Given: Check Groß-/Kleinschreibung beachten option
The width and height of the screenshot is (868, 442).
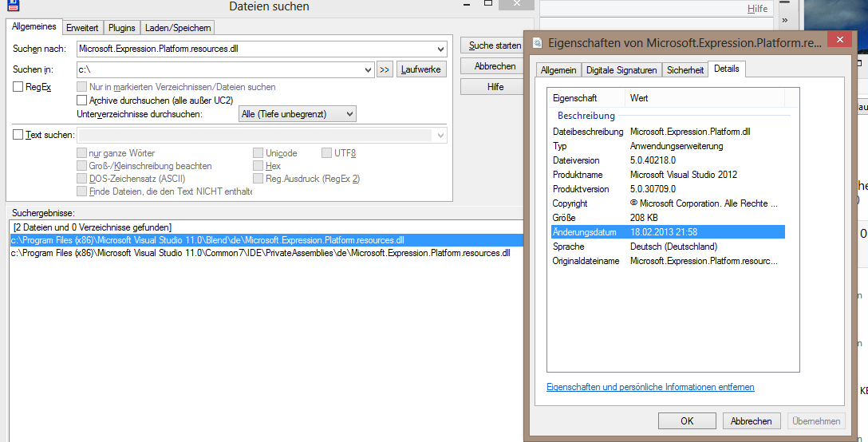Looking at the screenshot, I should click(82, 166).
